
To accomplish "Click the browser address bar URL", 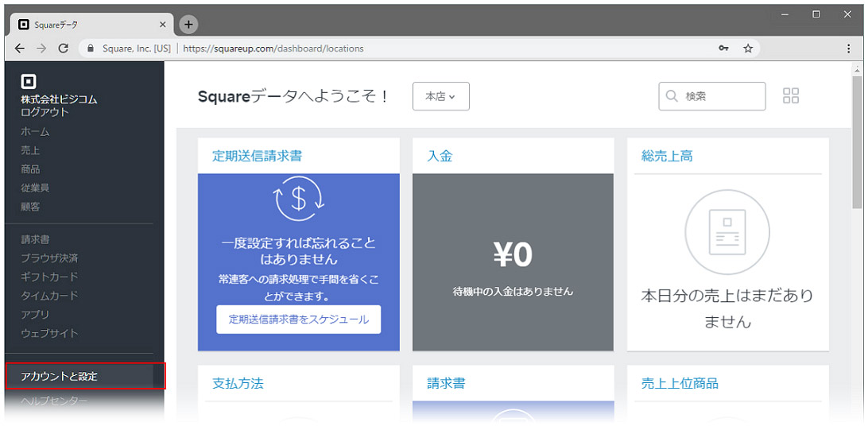I will click(x=273, y=48).
